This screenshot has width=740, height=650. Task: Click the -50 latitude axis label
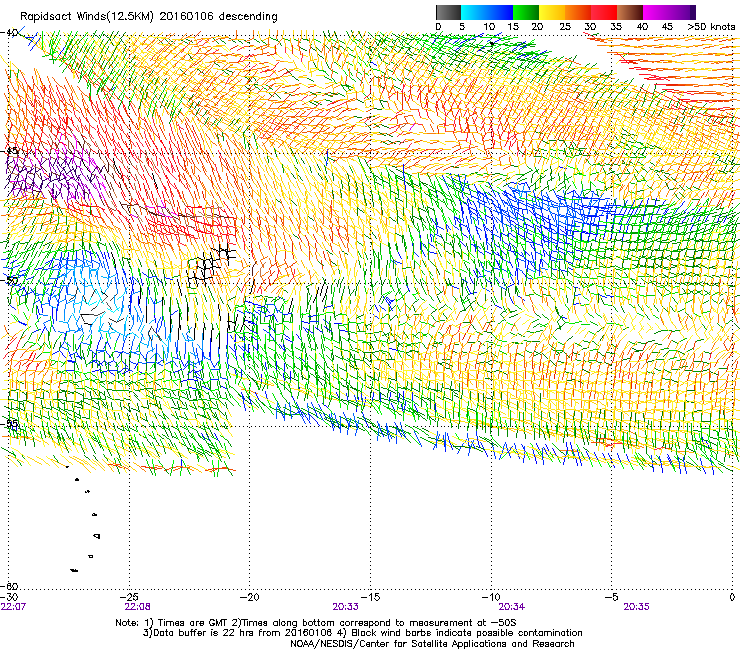point(9,281)
